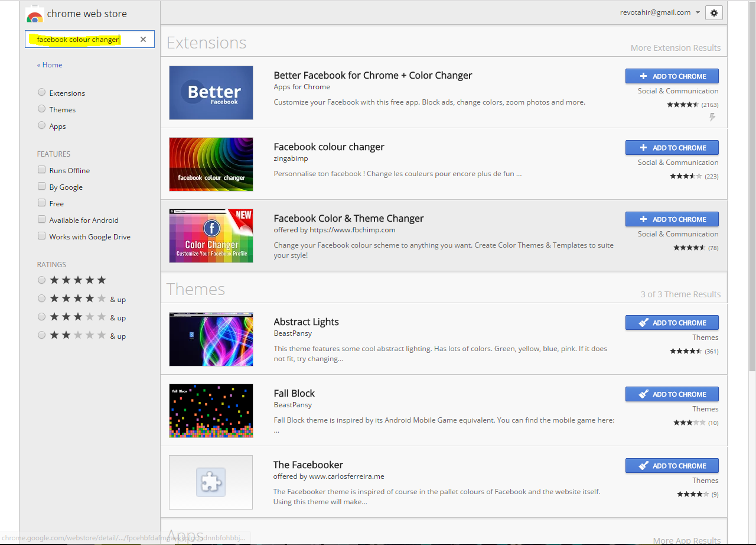Select the two stars & up rating filter
Image resolution: width=756 pixels, height=545 pixels.
(41, 335)
